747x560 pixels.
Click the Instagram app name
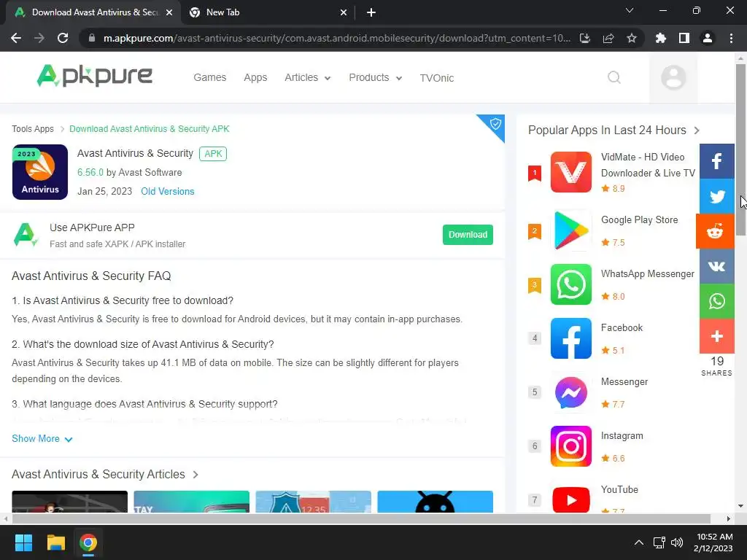(622, 436)
